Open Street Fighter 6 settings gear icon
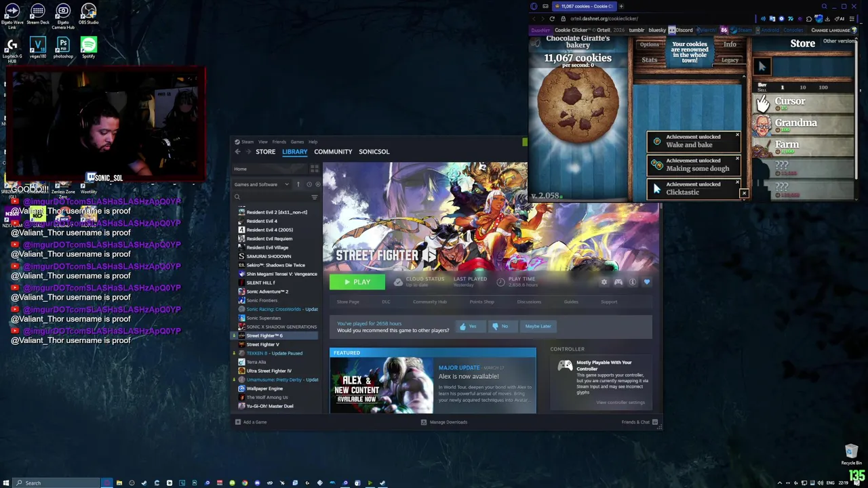 (x=604, y=282)
